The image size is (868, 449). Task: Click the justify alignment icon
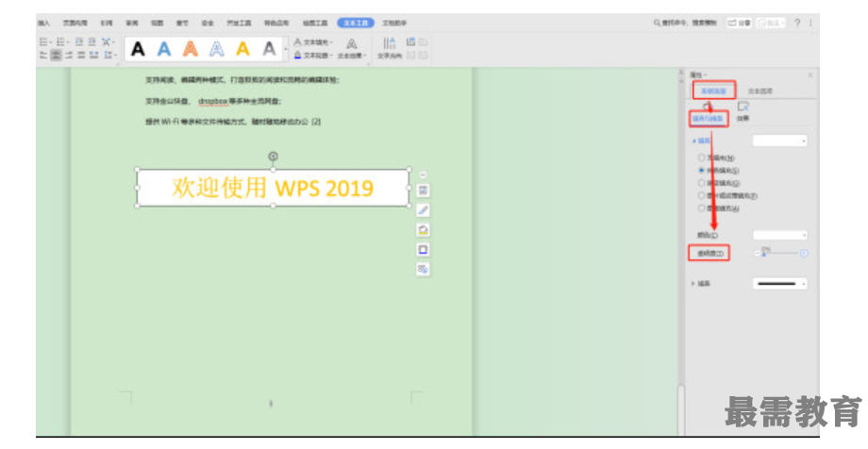coord(81,55)
